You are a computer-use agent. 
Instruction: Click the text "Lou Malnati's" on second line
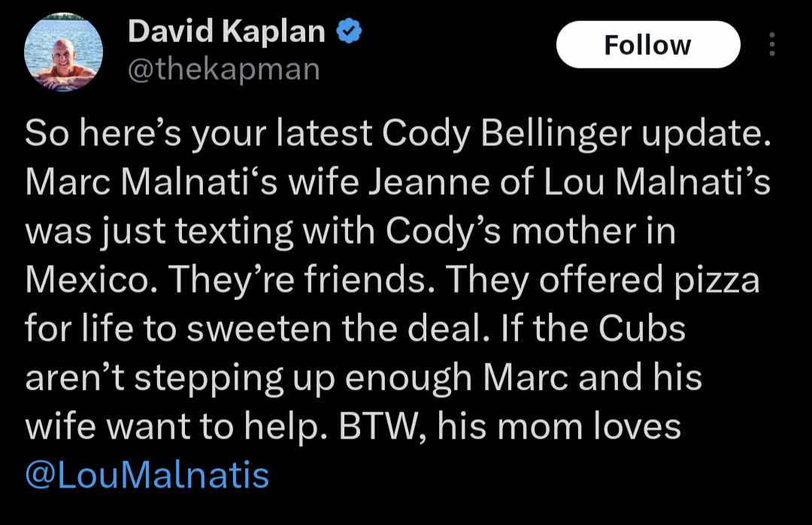657,183
